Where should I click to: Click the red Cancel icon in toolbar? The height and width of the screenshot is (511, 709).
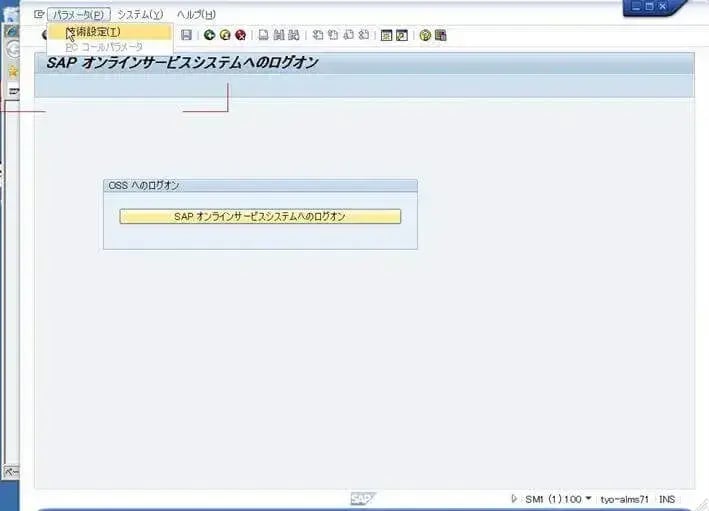click(240, 35)
